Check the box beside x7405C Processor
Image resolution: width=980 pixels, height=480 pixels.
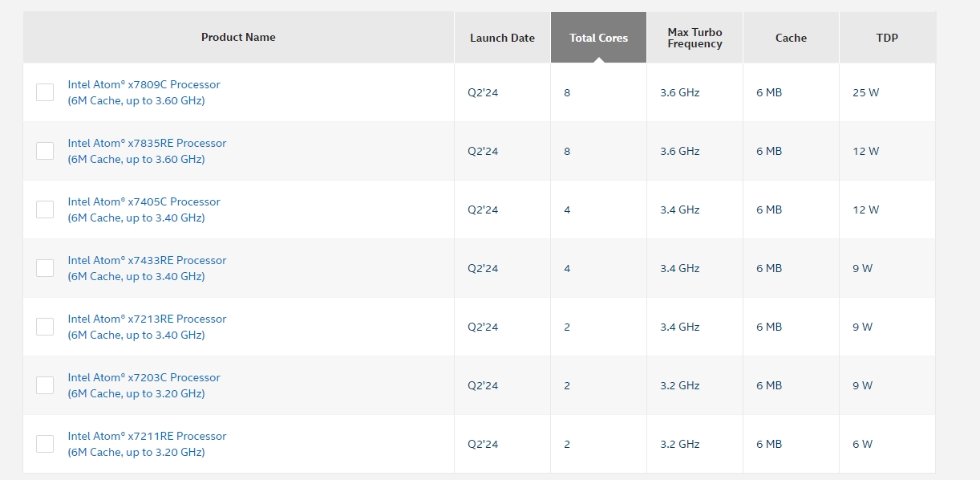[45, 209]
